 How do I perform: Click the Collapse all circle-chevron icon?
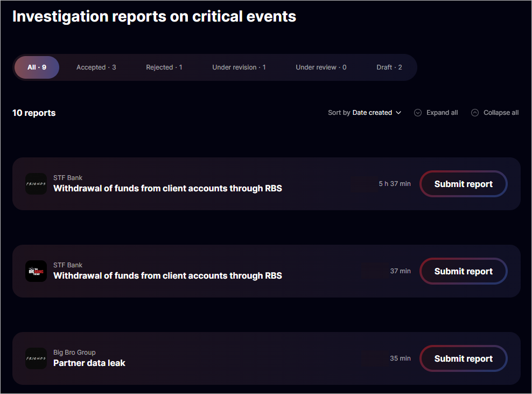pyautogui.click(x=475, y=113)
